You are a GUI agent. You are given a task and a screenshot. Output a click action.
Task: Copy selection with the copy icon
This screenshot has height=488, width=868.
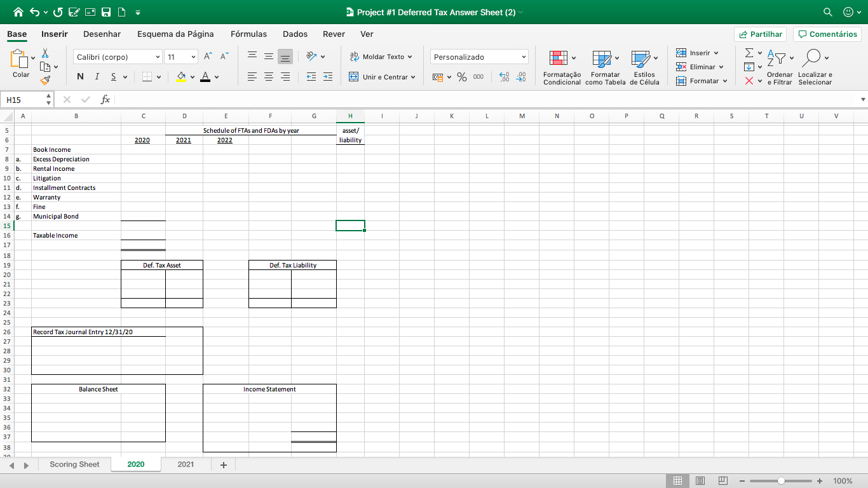click(x=45, y=67)
